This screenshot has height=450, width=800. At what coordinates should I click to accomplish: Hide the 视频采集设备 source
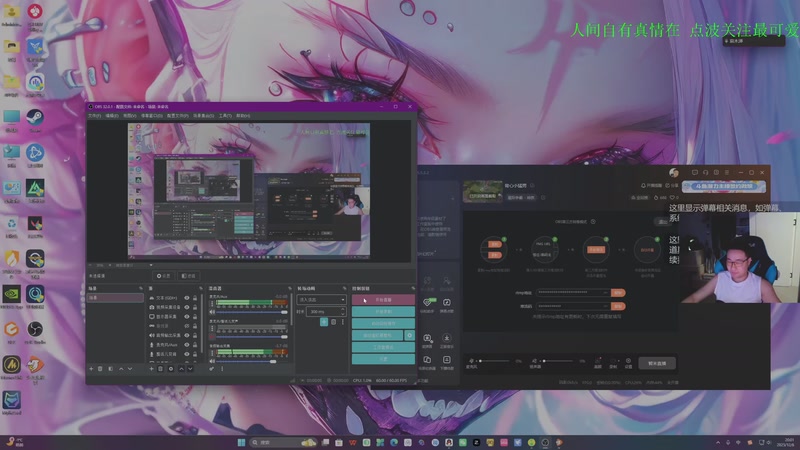click(x=187, y=307)
